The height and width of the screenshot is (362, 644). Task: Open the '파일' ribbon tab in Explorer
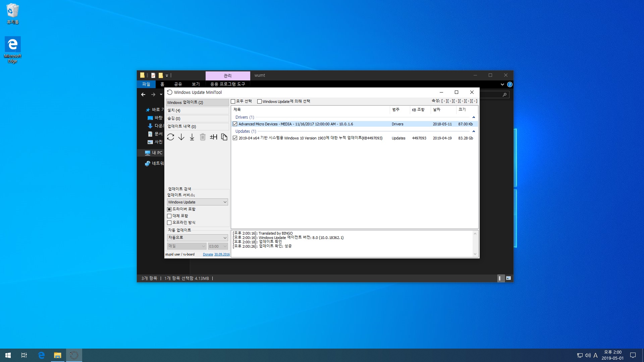pos(146,84)
